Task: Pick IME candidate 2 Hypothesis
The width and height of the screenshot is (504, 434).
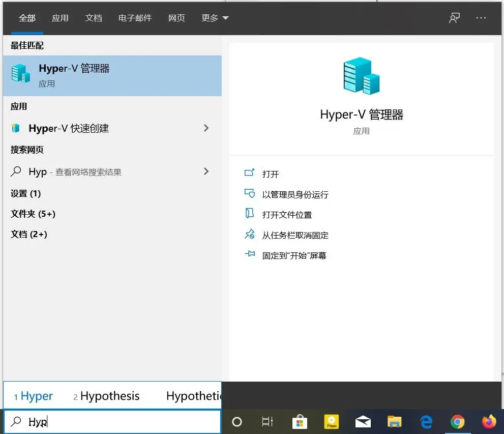Action: tap(106, 396)
